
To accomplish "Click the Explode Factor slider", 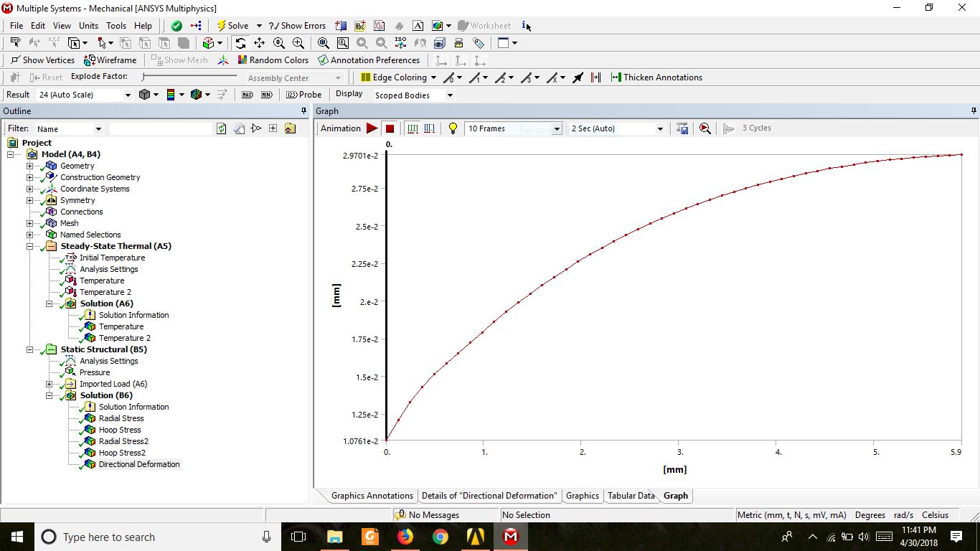I will [x=189, y=77].
